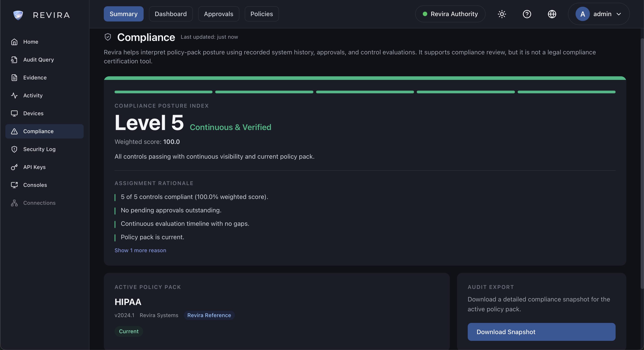644x350 pixels.
Task: Toggle light theme with sun icon
Action: pyautogui.click(x=502, y=14)
